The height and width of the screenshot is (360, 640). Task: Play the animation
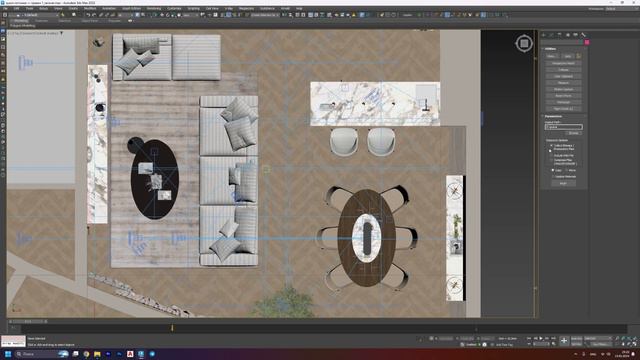click(541, 338)
